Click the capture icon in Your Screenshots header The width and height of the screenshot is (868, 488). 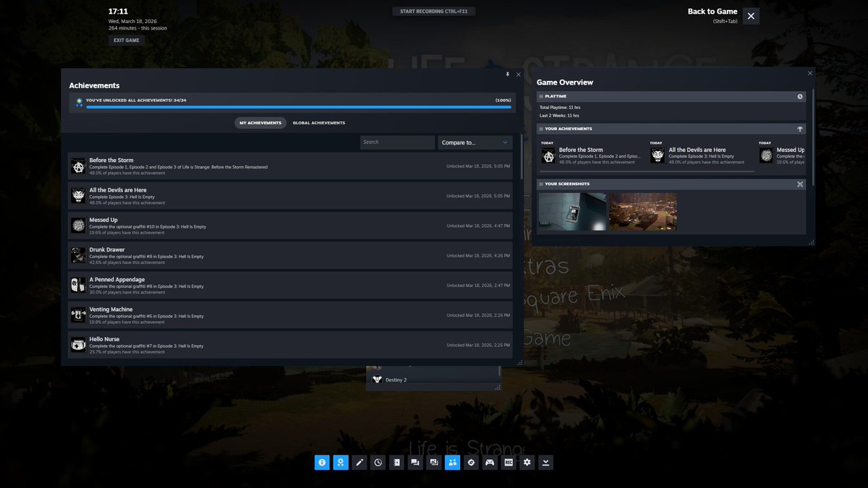coord(800,184)
